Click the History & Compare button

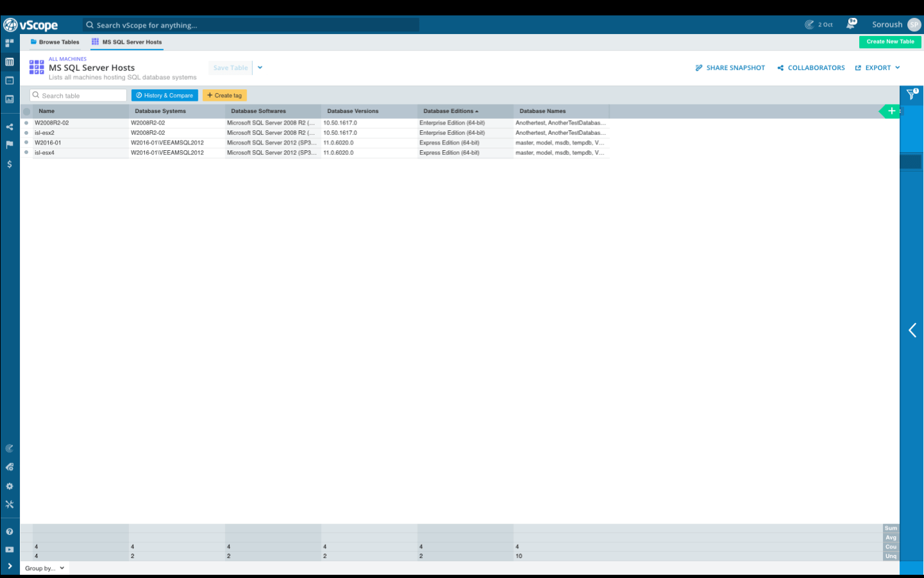coord(165,95)
